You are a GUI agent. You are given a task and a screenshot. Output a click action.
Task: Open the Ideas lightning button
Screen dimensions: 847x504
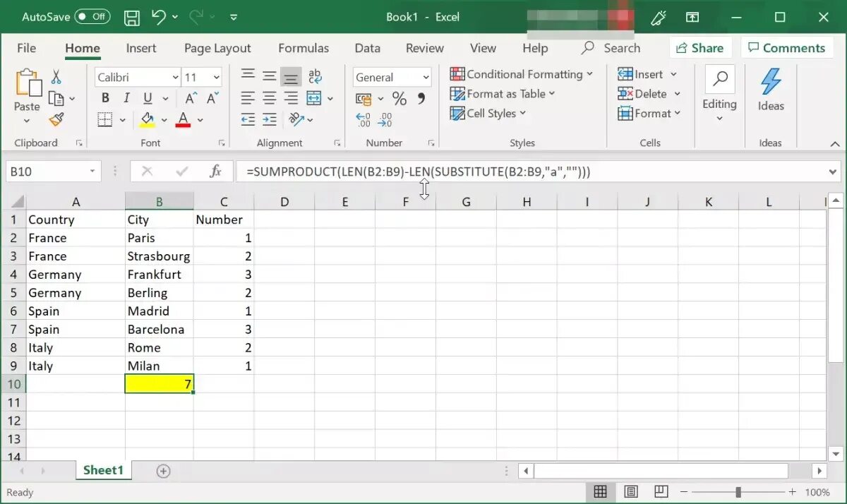771,90
